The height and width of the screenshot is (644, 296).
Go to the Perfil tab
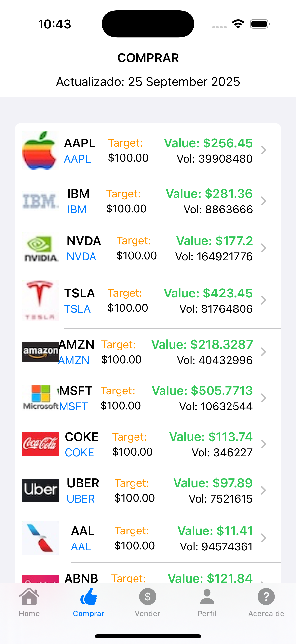pos(207,602)
